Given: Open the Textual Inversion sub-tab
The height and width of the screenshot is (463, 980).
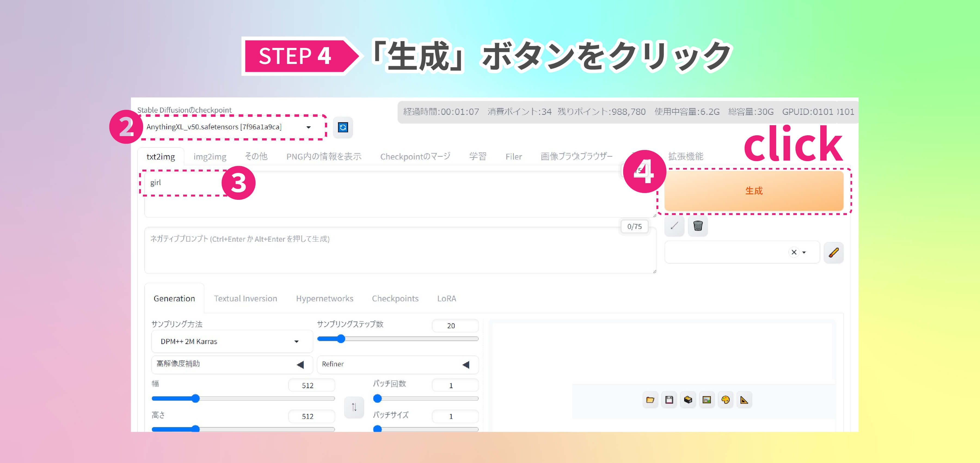Looking at the screenshot, I should click(245, 299).
